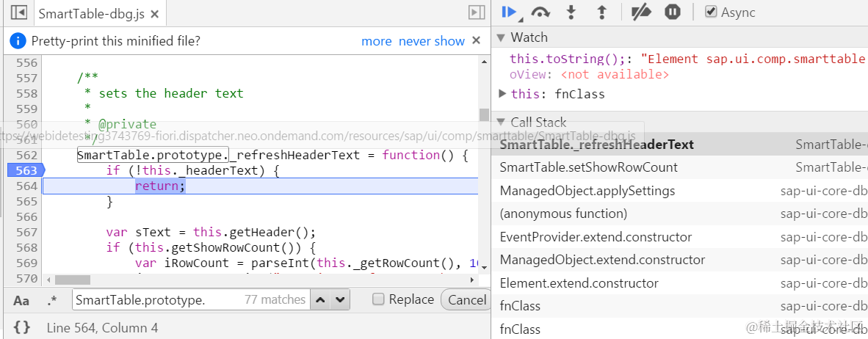Click line number 567 in gutter
This screenshot has height=339, width=868.
tap(26, 232)
